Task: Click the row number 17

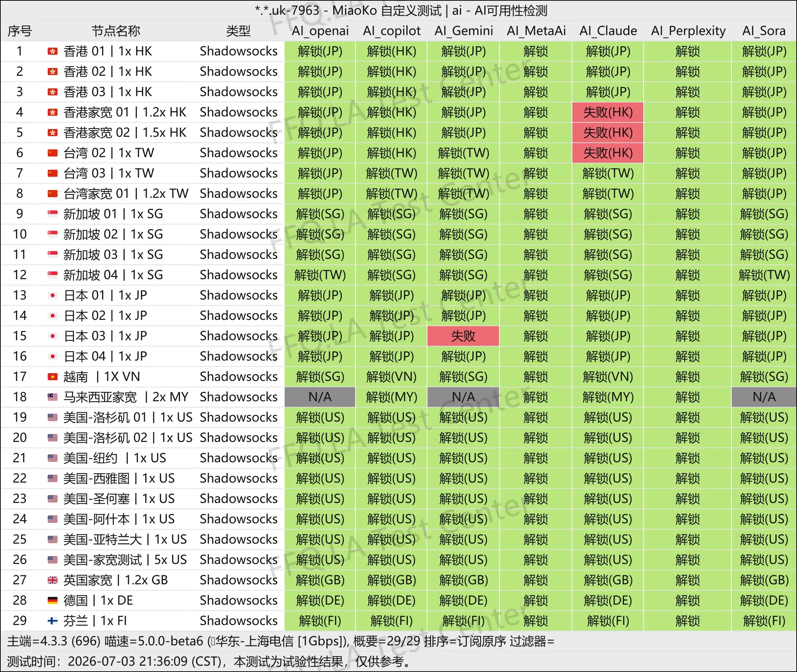Action: [20, 377]
